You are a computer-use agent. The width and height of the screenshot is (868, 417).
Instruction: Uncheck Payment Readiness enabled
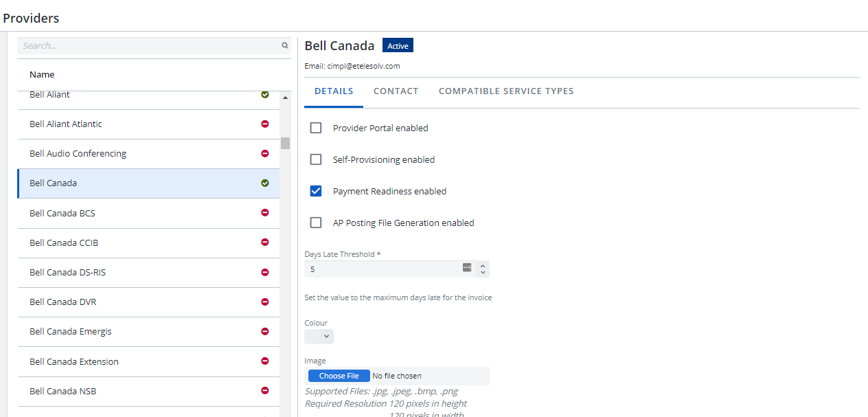click(316, 191)
